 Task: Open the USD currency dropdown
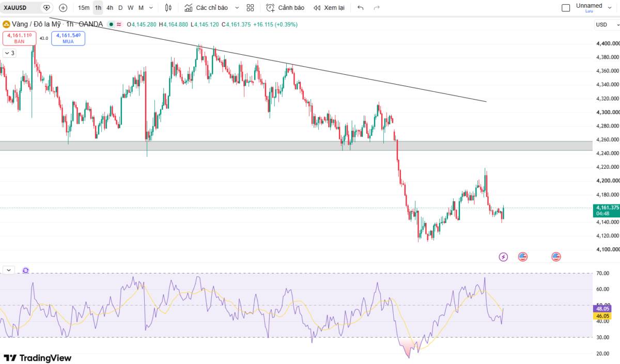pos(606,24)
